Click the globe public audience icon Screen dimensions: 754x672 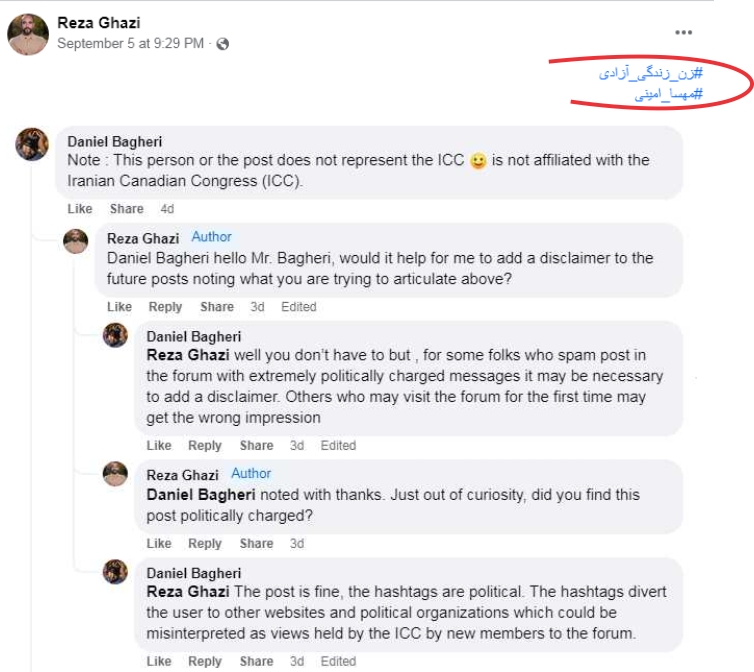coord(222,44)
